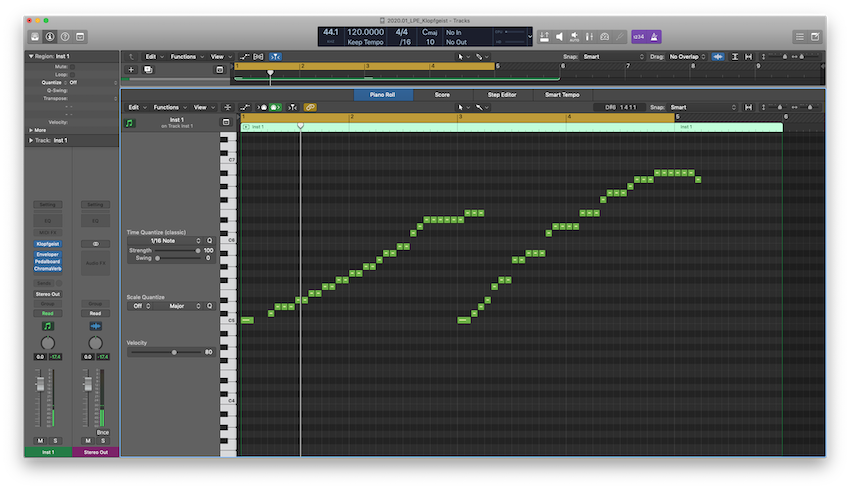Image resolution: width=850 pixels, height=489 pixels.
Task: Click the MIDI In icon in Piano Roll
Action: point(262,107)
